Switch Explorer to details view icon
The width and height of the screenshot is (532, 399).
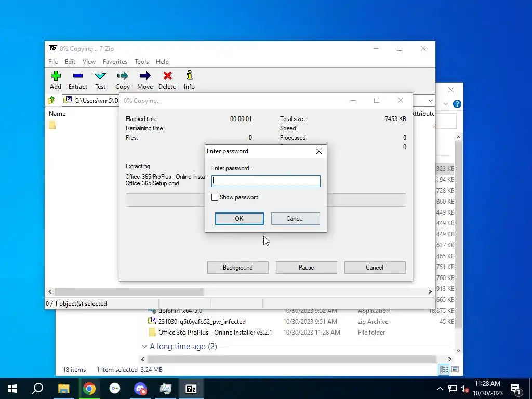click(444, 369)
